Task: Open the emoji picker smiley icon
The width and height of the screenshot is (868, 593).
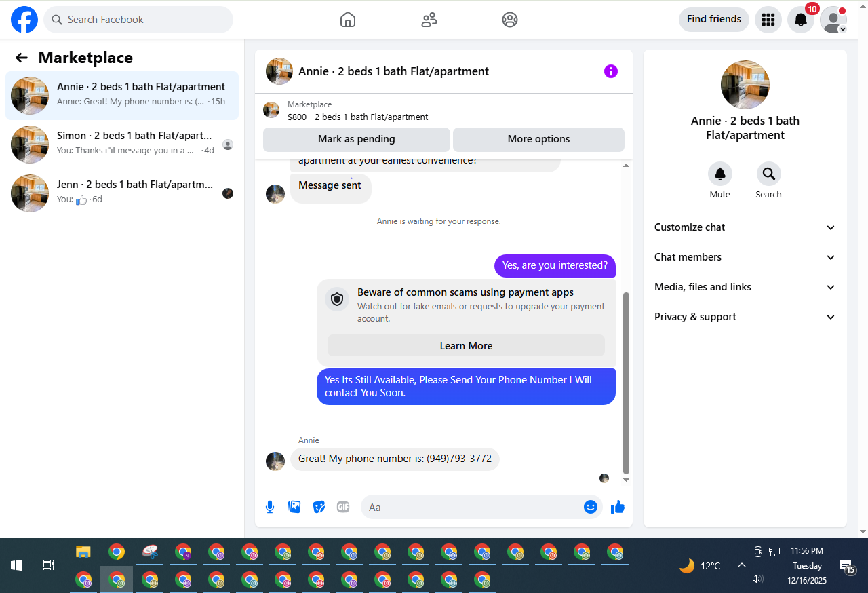Action: (x=591, y=507)
